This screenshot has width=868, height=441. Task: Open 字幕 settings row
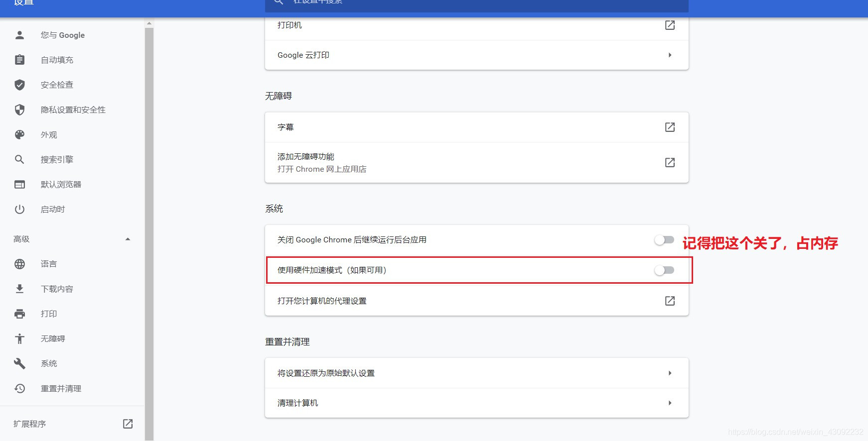coord(477,127)
